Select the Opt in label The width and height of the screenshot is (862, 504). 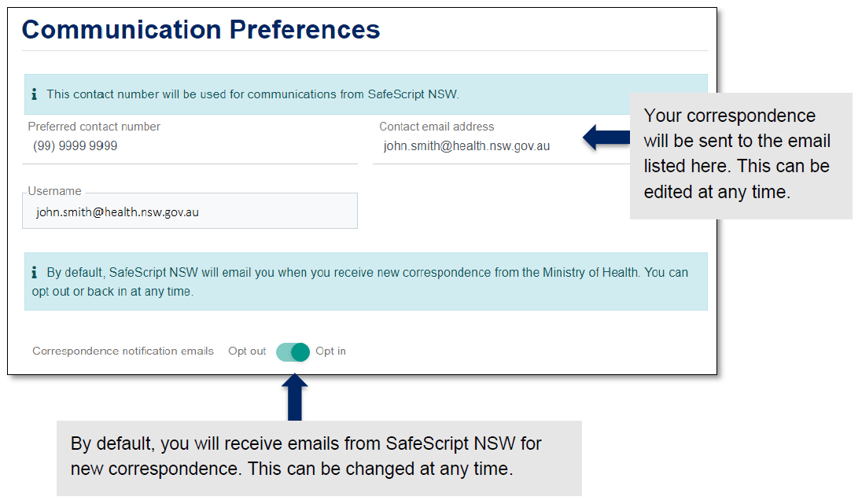tap(330, 351)
